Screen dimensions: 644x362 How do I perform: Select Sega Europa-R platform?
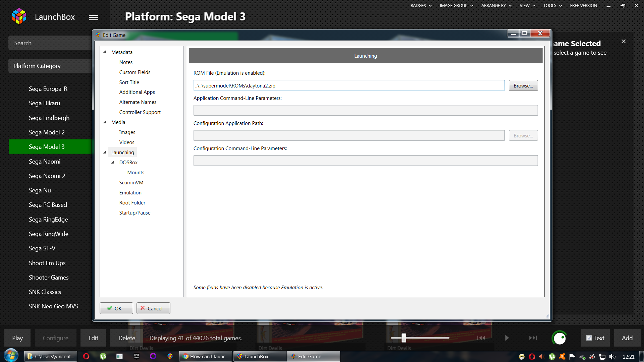48,89
